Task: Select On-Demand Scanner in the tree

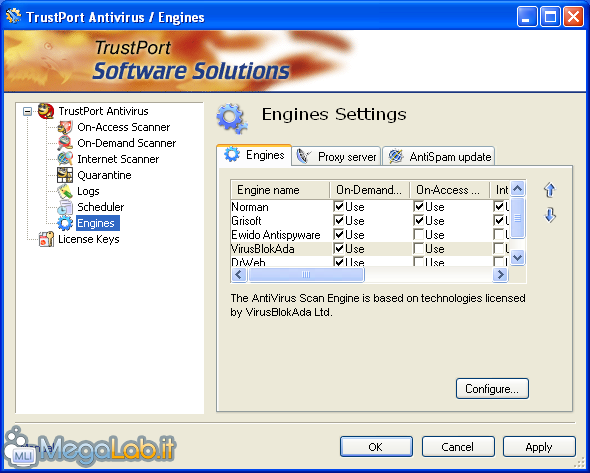Action: pyautogui.click(x=126, y=143)
